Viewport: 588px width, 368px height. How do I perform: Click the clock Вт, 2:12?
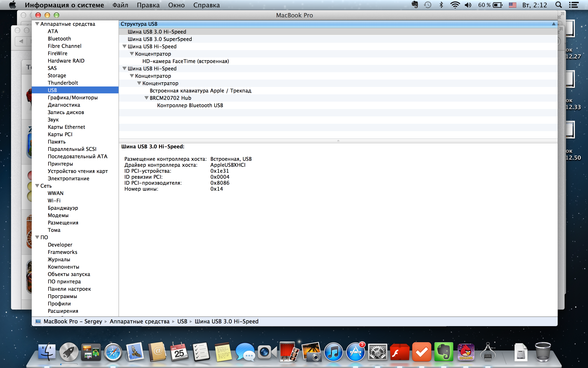coord(534,5)
